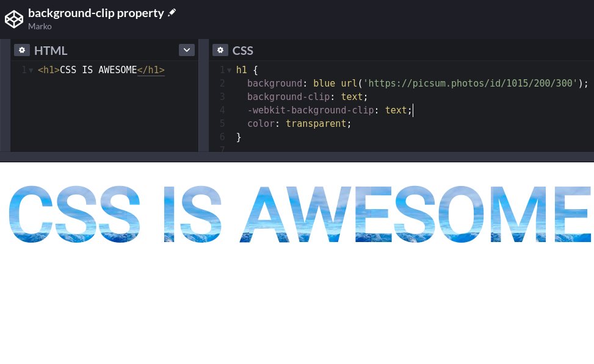Click line number 4 in CSS gutter
594x364 pixels.
tap(222, 110)
